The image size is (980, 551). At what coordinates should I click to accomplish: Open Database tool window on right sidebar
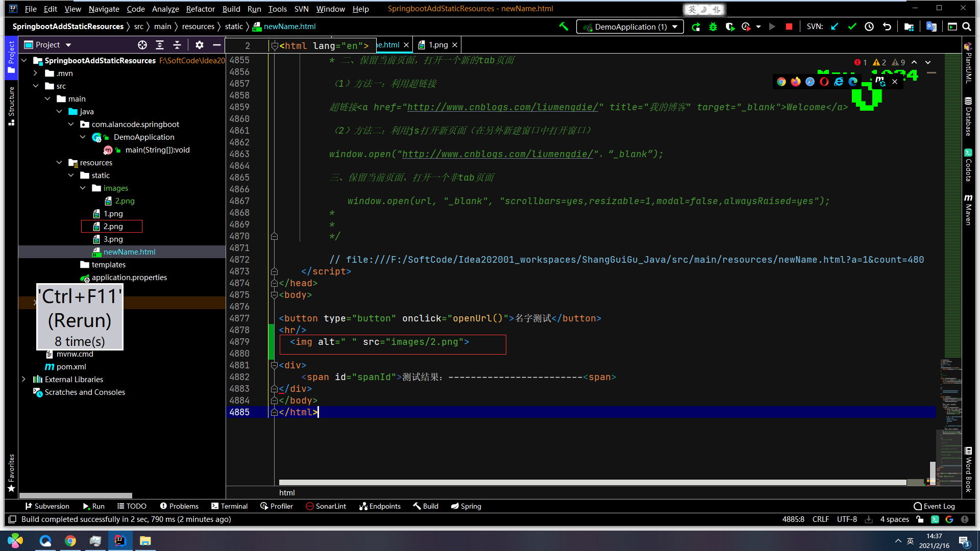point(968,116)
